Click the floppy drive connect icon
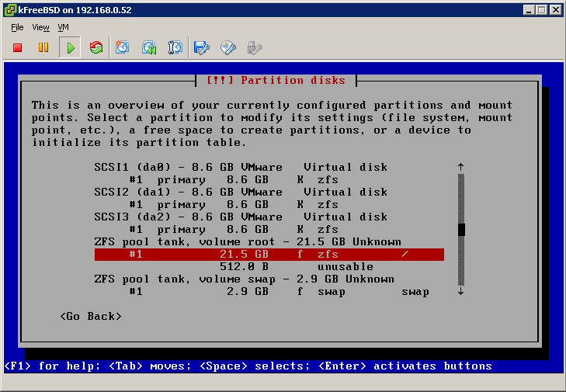566x392 pixels. (x=201, y=47)
